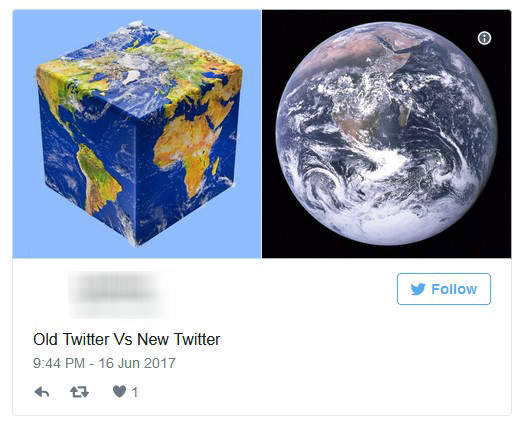522x425 pixels.
Task: Open the round Earth photograph
Action: [x=386, y=134]
